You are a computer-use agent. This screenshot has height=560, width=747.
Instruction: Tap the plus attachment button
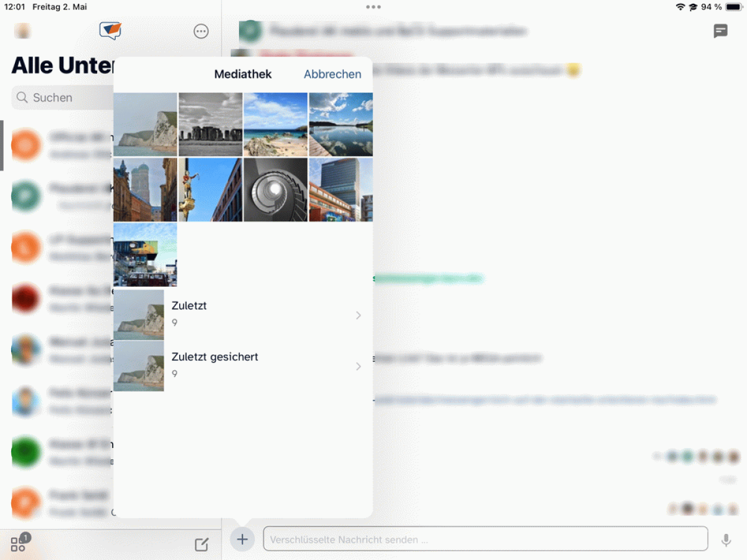tap(242, 539)
